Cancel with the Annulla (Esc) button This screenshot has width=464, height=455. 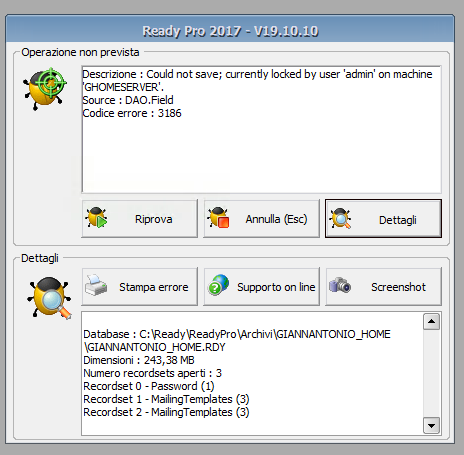click(261, 219)
